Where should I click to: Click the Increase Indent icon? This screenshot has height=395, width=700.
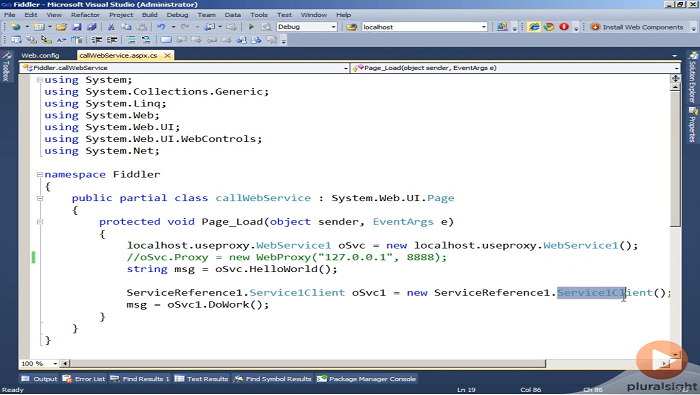click(x=112, y=40)
